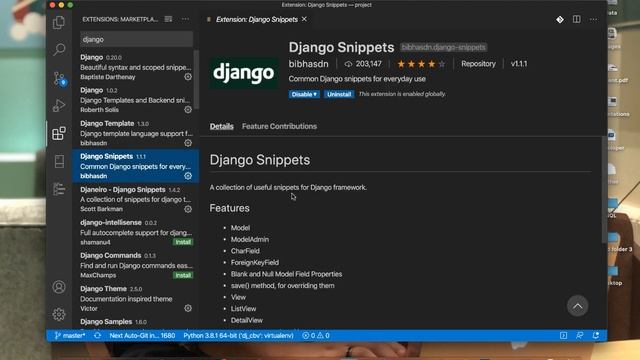Viewport: 640px width, 360px height.
Task: Install the Django Commands extension
Action: click(183, 275)
